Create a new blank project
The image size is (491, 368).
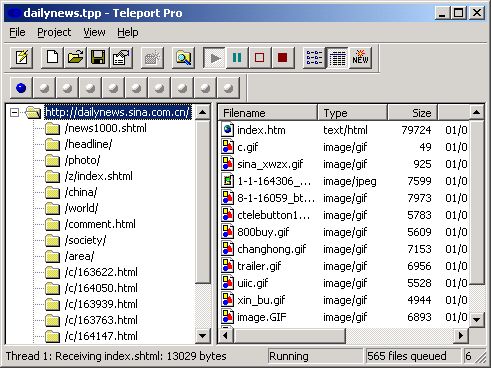pos(52,58)
